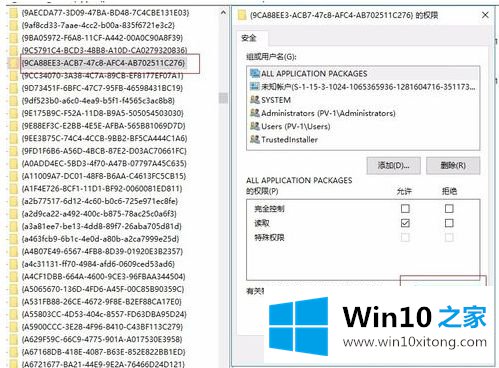Select key {9FD1F6B6-A56D-4BCB-87E2…}

[104, 151]
